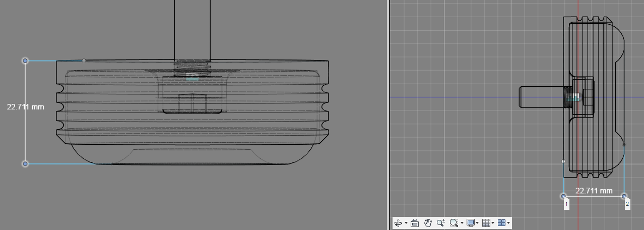Screen dimensions: 644x230
Task: Open the Orbit type dropdown arrow
Action: (406, 223)
